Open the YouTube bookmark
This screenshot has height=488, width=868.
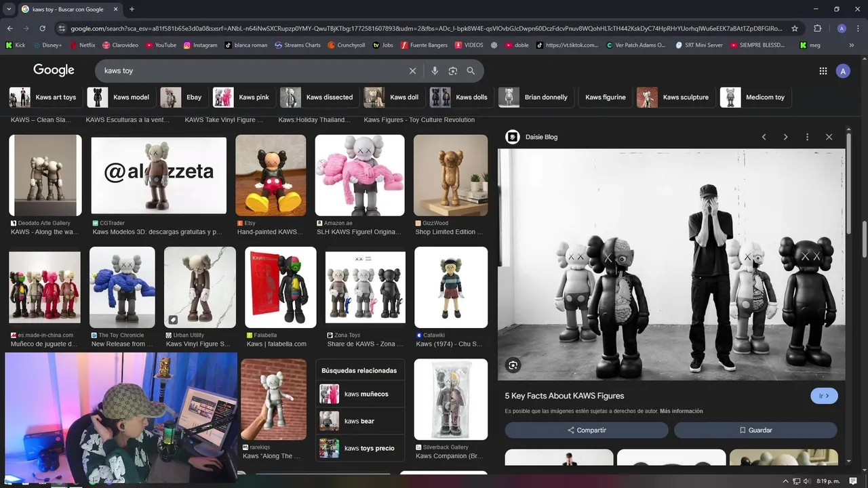pyautogui.click(x=160, y=45)
